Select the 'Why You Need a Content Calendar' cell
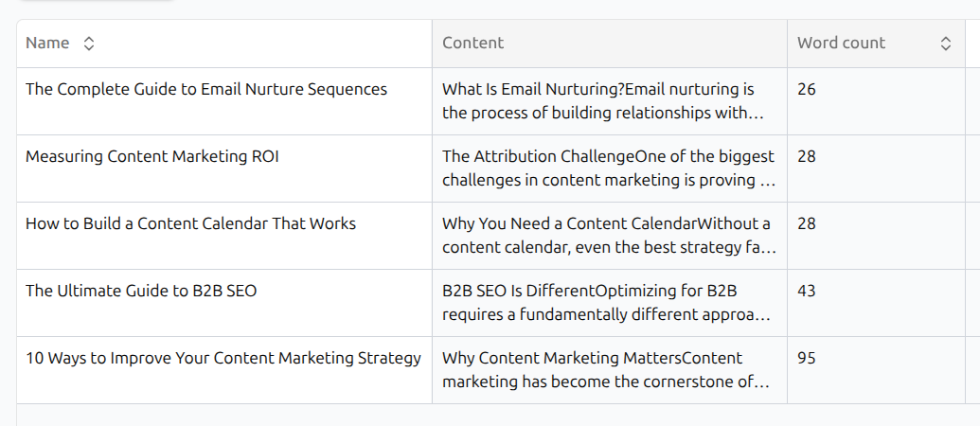This screenshot has width=980, height=426. pyautogui.click(x=609, y=236)
